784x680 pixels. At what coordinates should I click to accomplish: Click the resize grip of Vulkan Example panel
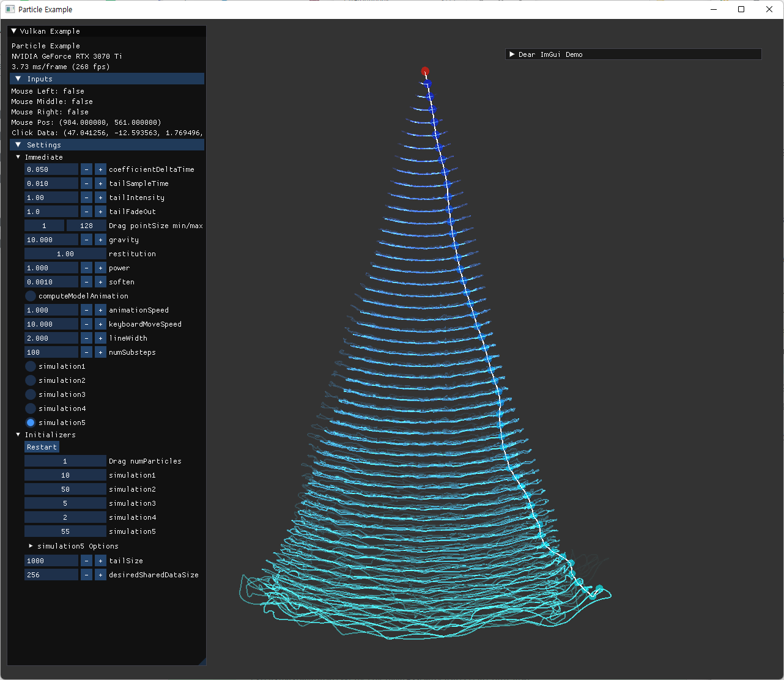point(202,661)
